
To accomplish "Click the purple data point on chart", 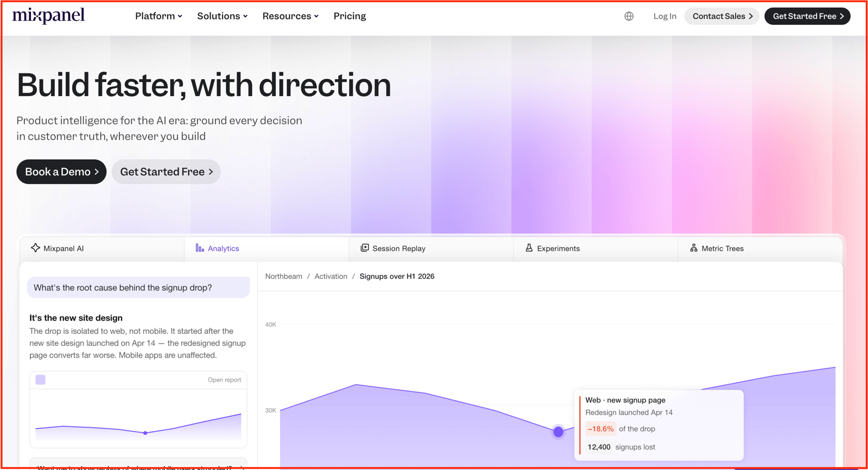I will pyautogui.click(x=558, y=432).
